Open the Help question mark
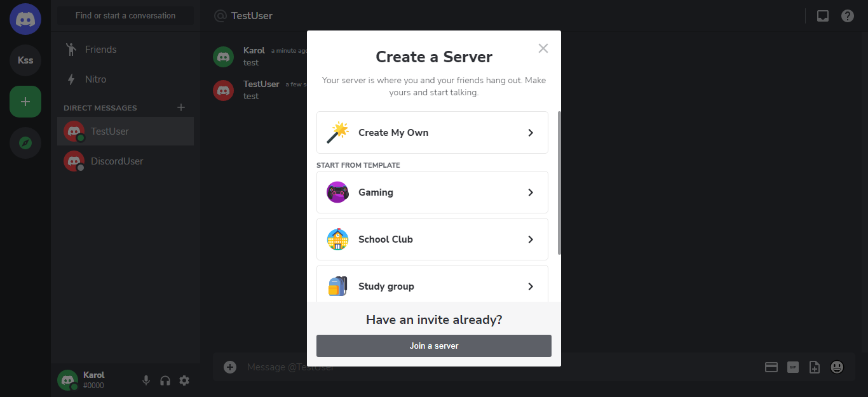This screenshot has width=868, height=397. coord(848,16)
